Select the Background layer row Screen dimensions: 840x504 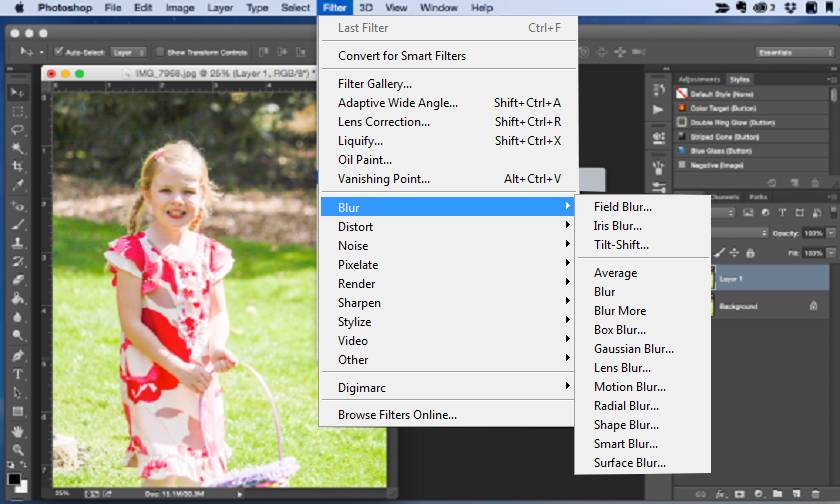[770, 306]
